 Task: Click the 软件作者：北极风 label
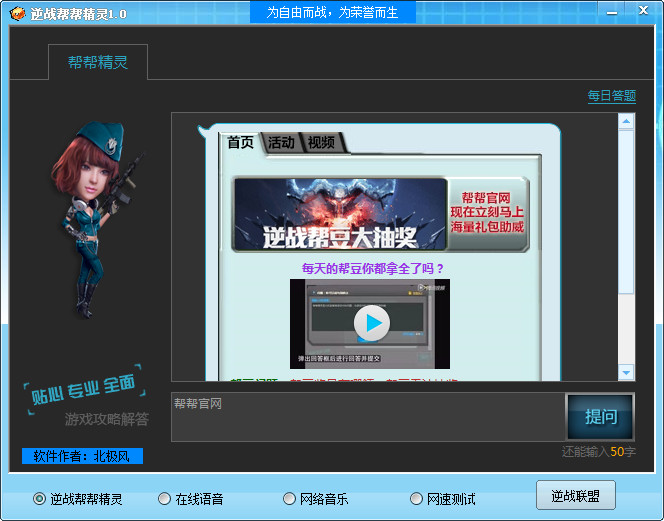coord(82,456)
